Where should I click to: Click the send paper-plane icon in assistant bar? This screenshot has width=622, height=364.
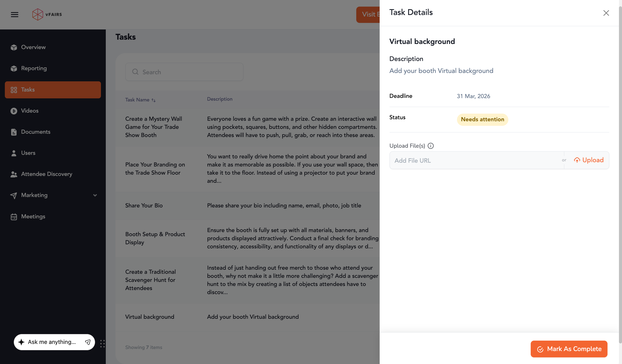point(88,342)
